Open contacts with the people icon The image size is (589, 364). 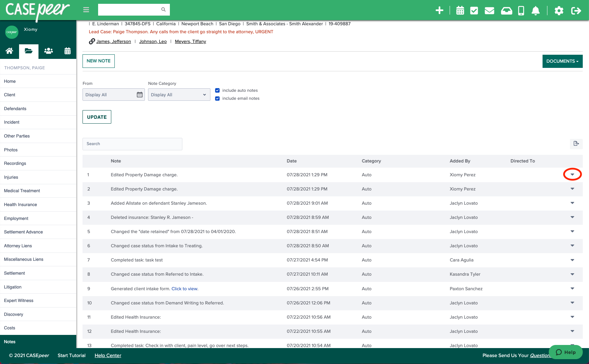(48, 51)
